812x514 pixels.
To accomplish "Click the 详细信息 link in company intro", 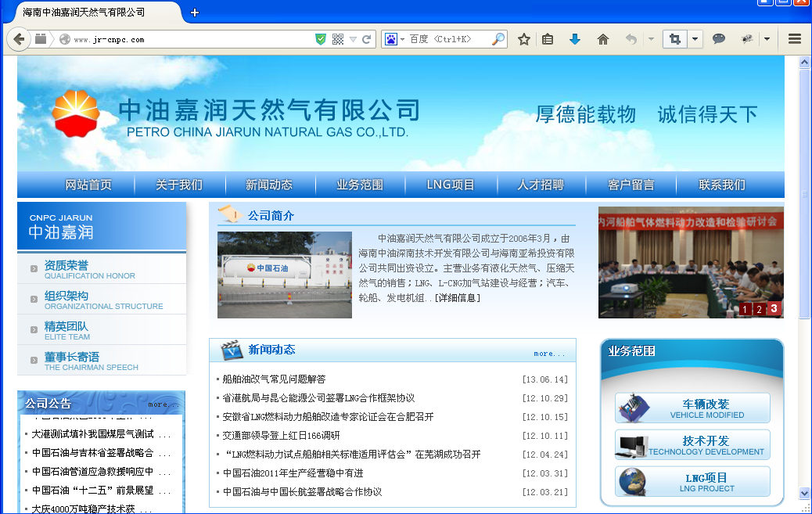I will tap(458, 298).
